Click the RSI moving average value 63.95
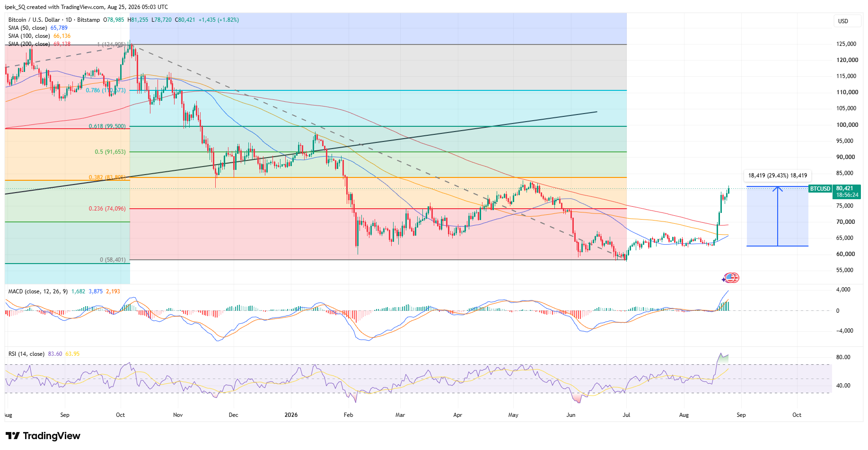The height and width of the screenshot is (450, 868). (72, 354)
